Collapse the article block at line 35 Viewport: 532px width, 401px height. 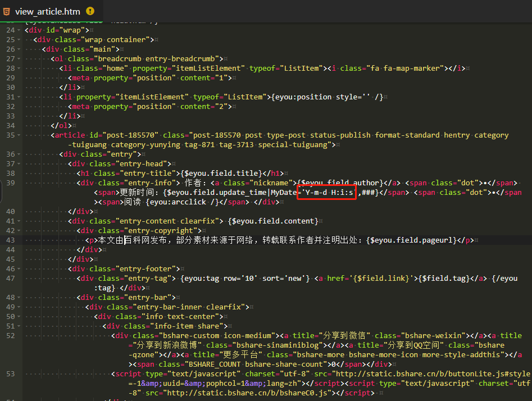click(20, 135)
